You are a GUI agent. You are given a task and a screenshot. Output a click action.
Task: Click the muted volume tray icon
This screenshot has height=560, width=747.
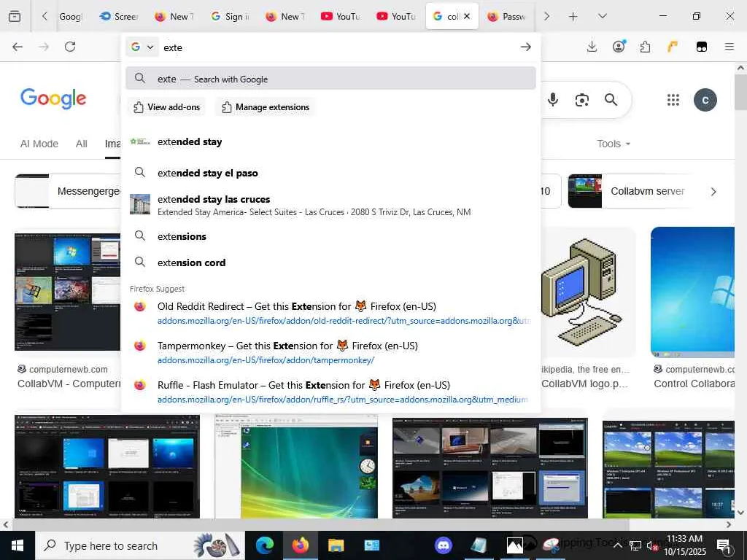tap(651, 545)
